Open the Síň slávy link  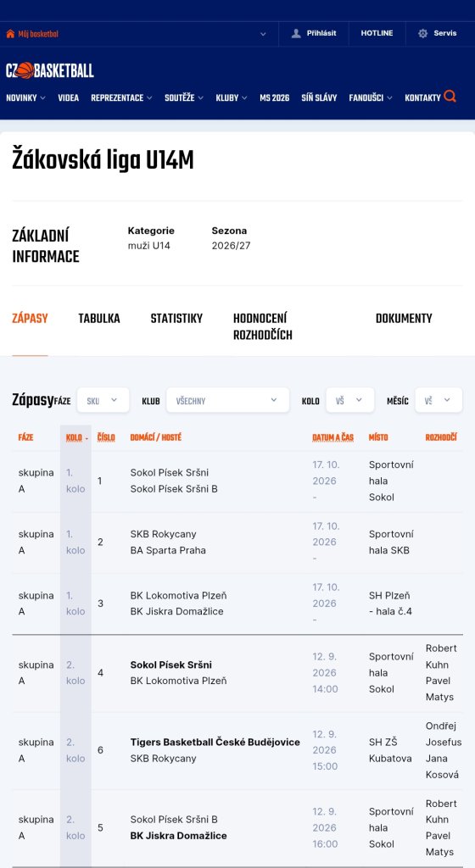coord(319,98)
